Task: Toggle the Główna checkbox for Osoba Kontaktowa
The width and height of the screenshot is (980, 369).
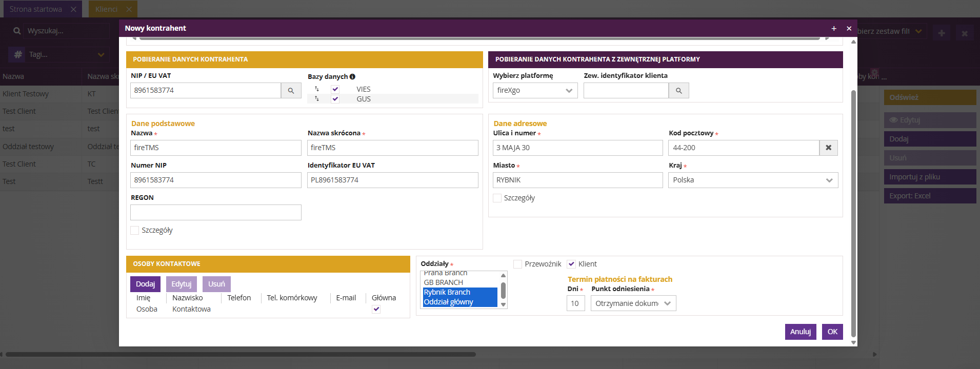Action: pos(376,309)
